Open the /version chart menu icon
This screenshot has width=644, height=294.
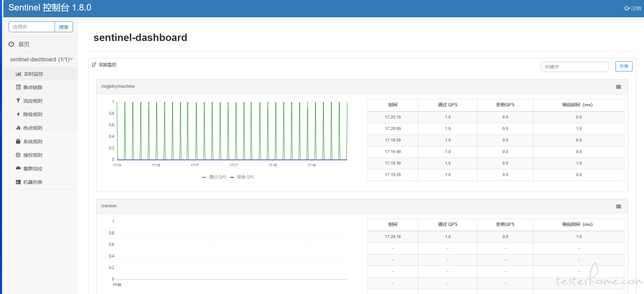coord(619,207)
